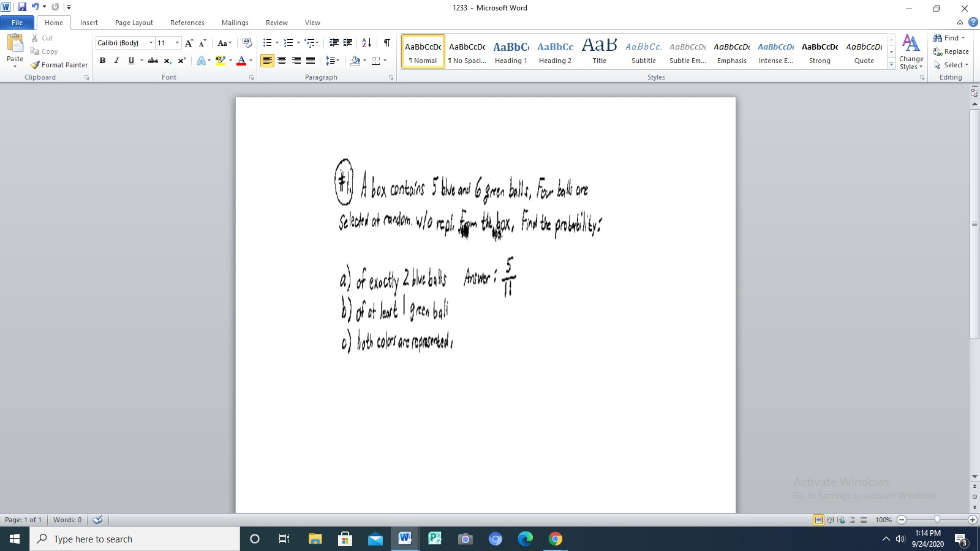The height and width of the screenshot is (551, 980).
Task: Select the Center alignment icon
Action: [x=282, y=61]
